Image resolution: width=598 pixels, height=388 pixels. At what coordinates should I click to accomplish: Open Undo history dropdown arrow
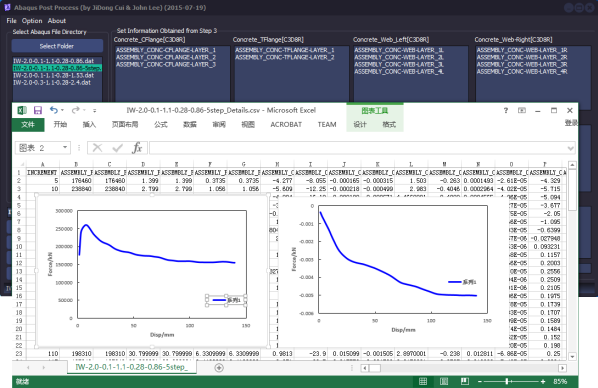tap(62, 111)
